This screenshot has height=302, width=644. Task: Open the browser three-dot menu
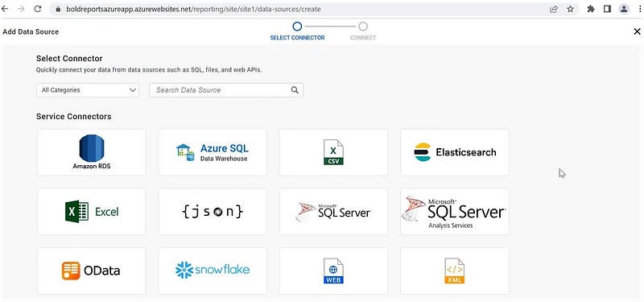point(639,9)
